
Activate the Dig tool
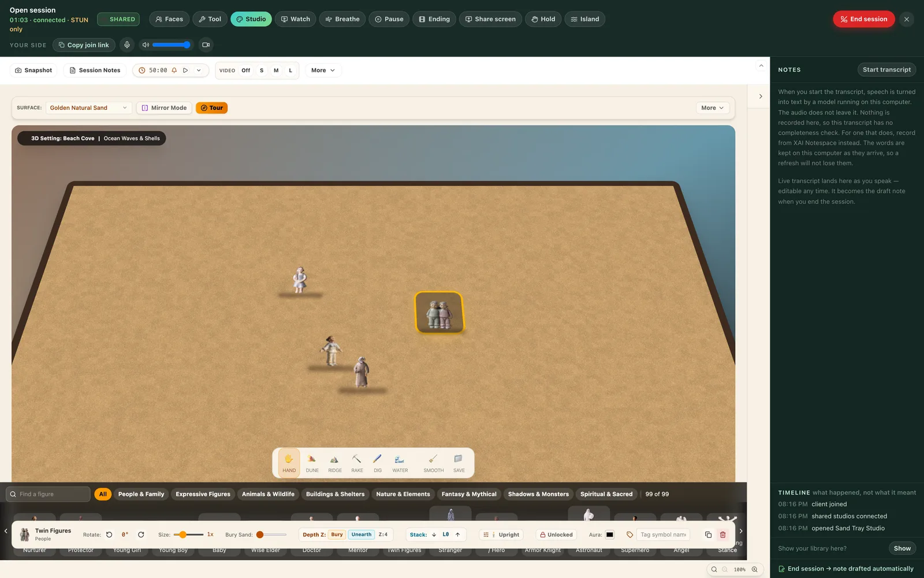click(x=378, y=463)
